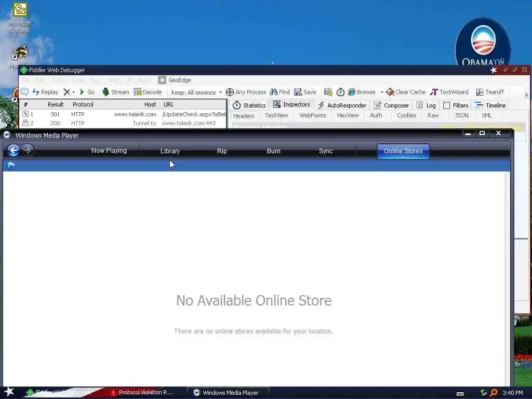
Task: Click the Go button in Fiddler
Action: coord(87,92)
